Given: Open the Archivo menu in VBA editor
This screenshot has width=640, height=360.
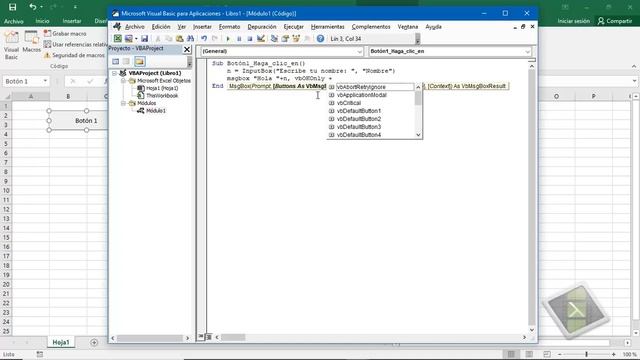Looking at the screenshot, I should [x=135, y=27].
